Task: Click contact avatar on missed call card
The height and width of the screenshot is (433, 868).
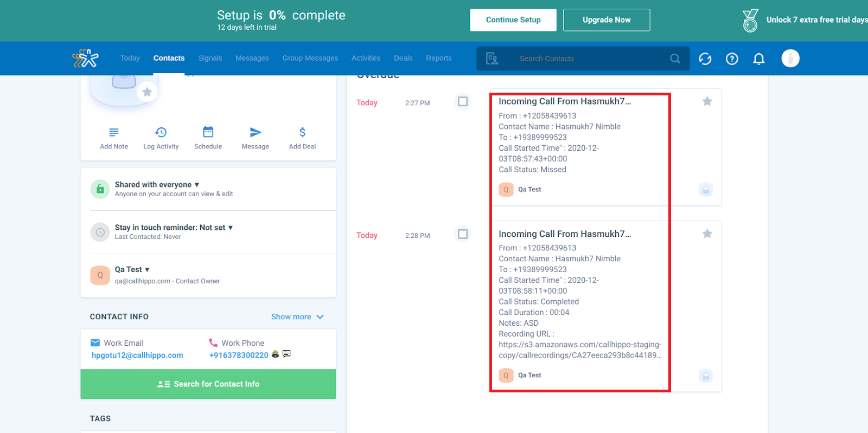Action: tap(706, 190)
